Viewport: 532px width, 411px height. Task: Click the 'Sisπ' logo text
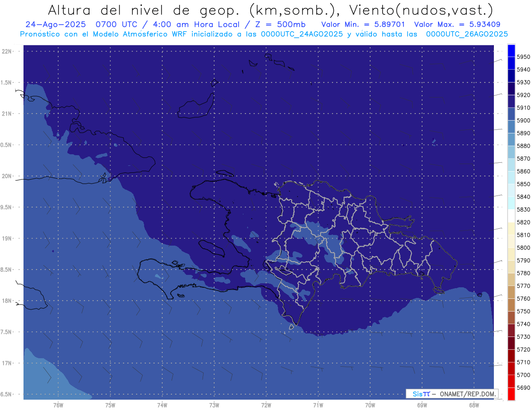click(x=421, y=394)
